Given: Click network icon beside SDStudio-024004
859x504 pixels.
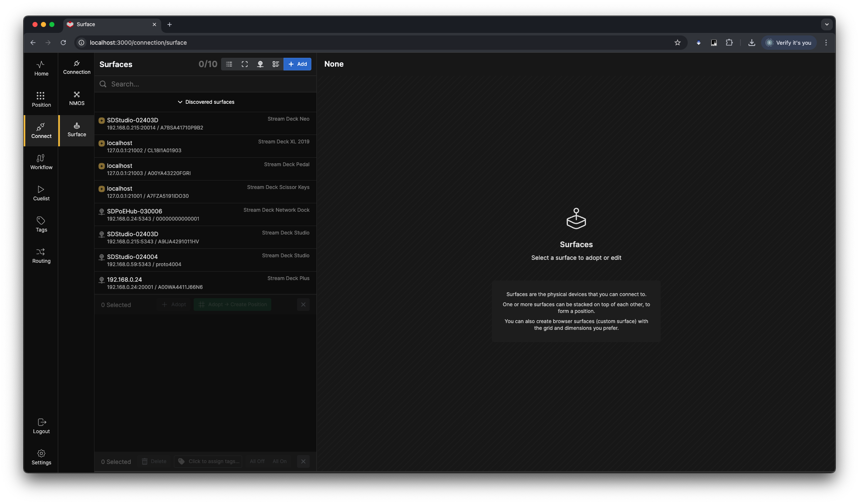Looking at the screenshot, I should [x=102, y=257].
